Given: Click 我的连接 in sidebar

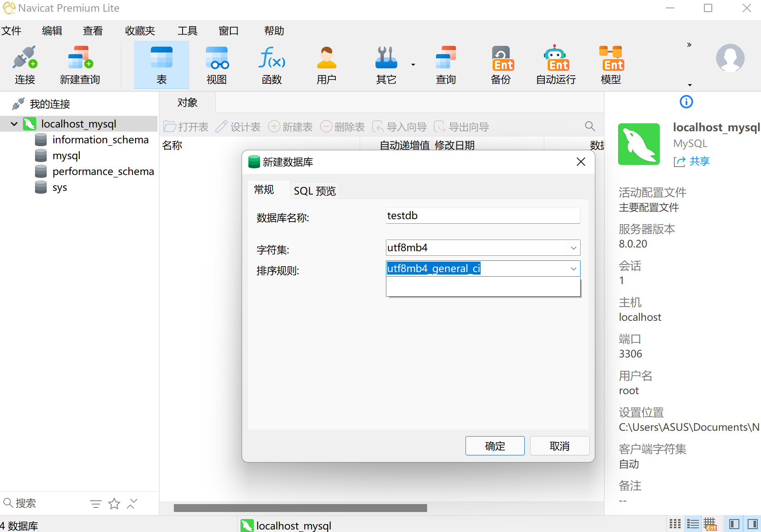Looking at the screenshot, I should pos(50,104).
